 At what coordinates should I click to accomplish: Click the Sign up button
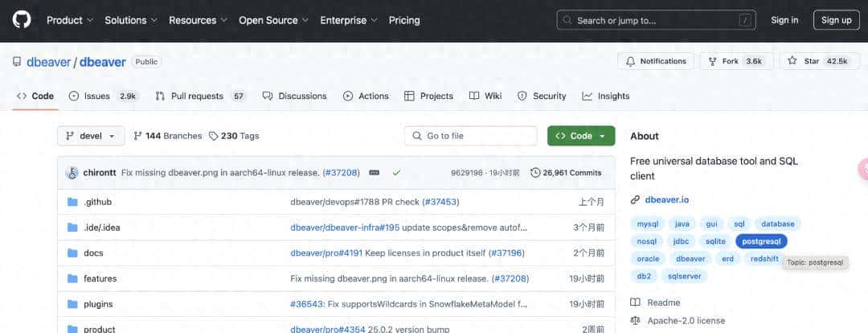point(836,20)
